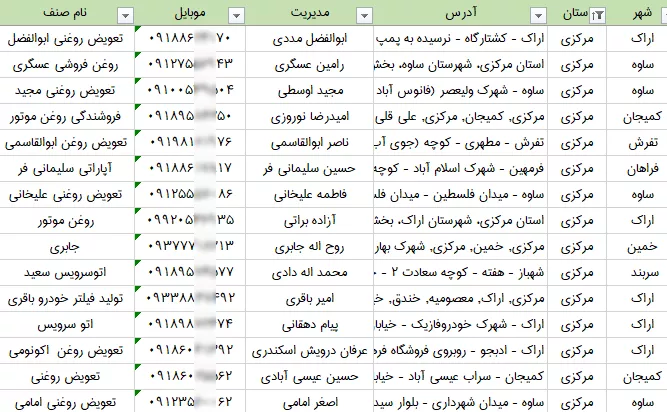Select address cell starting اراک - کشتارگاه
Viewport: 667px width, 412px height.
pyautogui.click(x=460, y=39)
